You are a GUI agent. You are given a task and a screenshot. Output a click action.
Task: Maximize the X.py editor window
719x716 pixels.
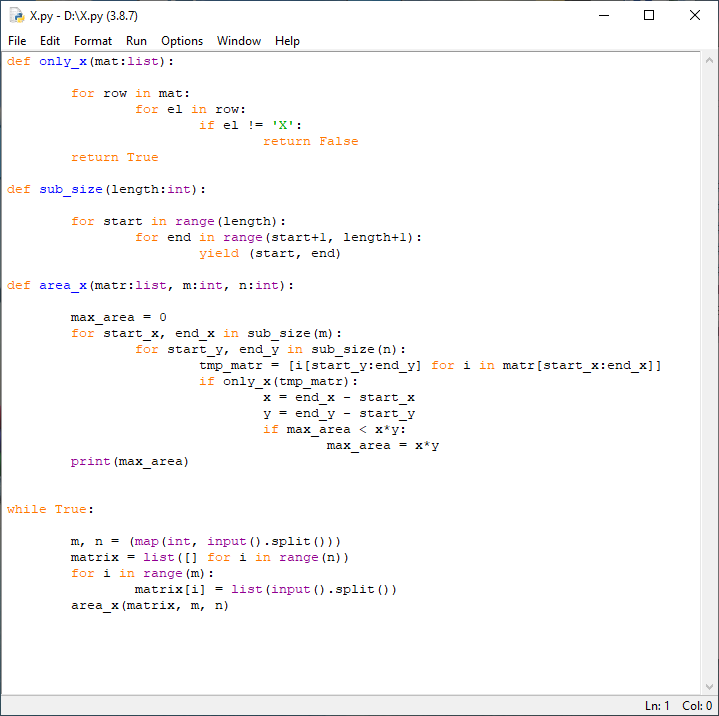pyautogui.click(x=649, y=15)
